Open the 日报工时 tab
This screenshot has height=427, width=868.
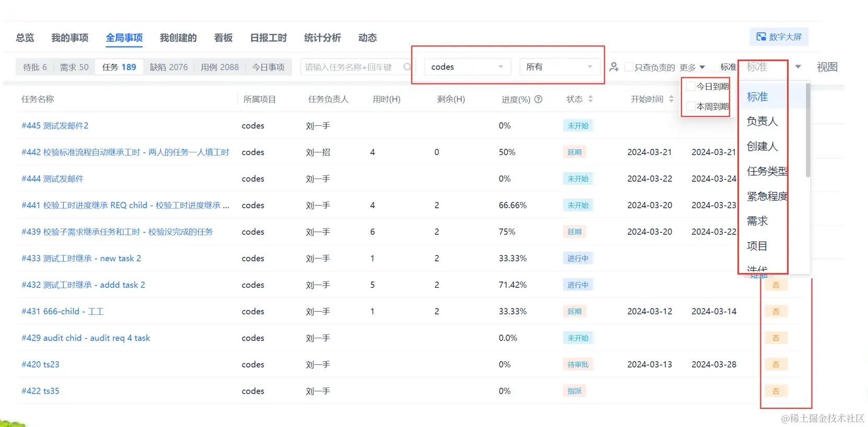coord(268,38)
